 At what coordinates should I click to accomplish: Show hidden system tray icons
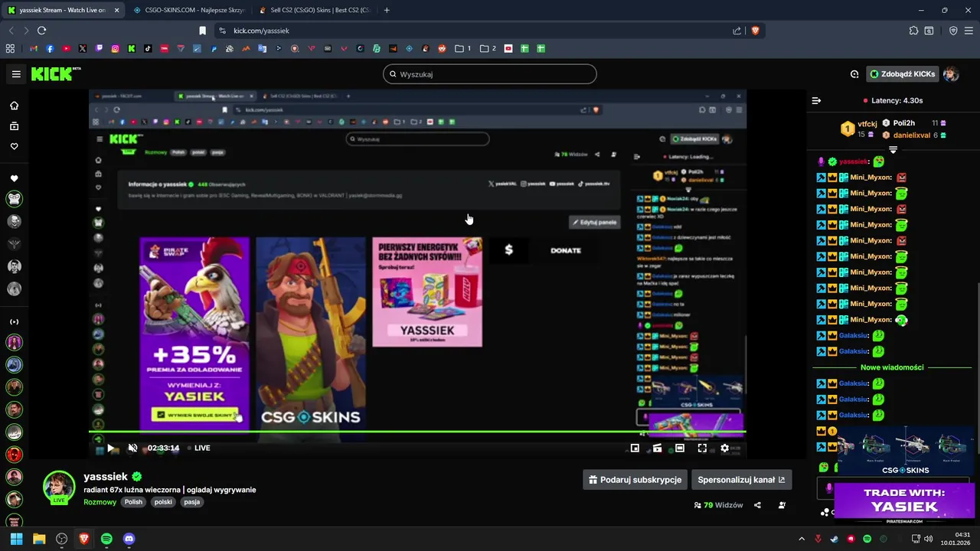(x=802, y=539)
